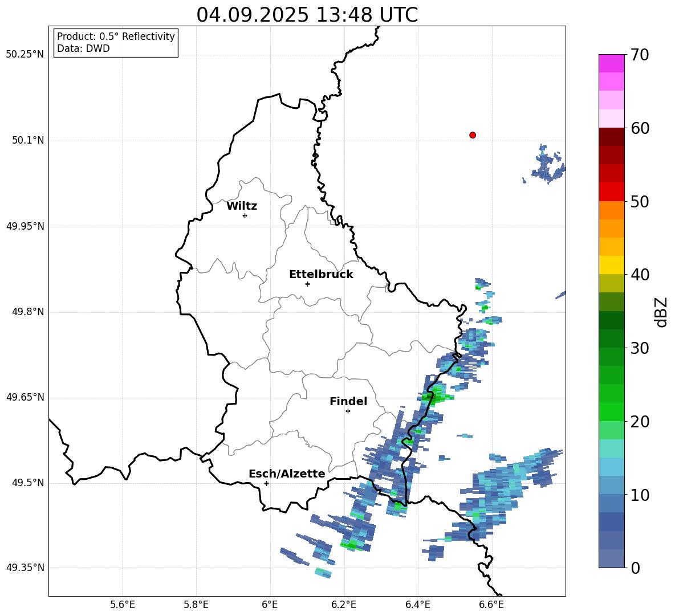Click the 5.8°E longitude label

click(196, 605)
